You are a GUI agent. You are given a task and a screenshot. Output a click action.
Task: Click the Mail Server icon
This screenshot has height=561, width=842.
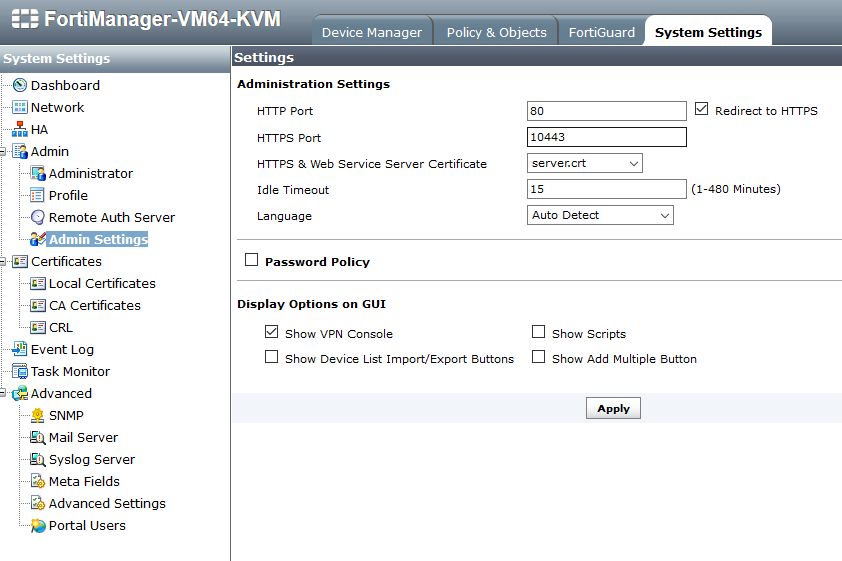coord(38,438)
